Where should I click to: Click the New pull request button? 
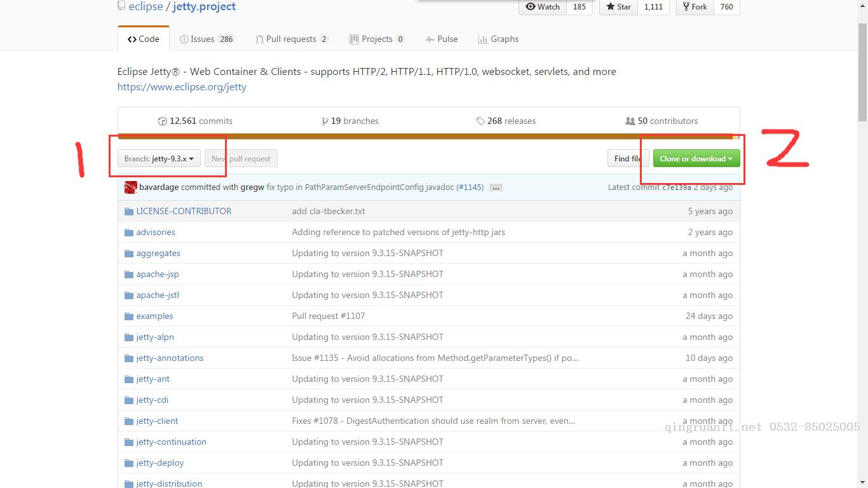point(241,159)
